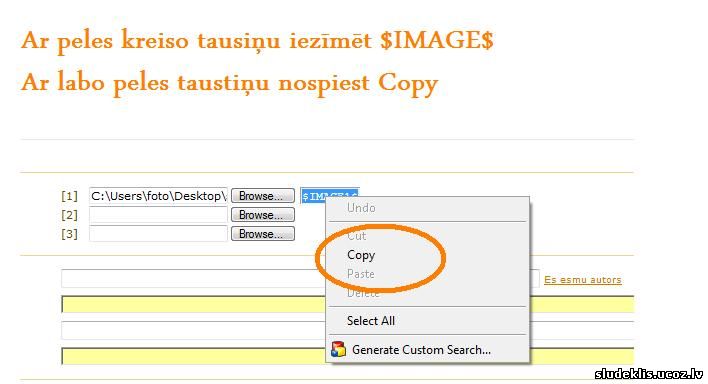Click the empty file field in row 3
Screen dimensions: 708x384
(x=158, y=234)
